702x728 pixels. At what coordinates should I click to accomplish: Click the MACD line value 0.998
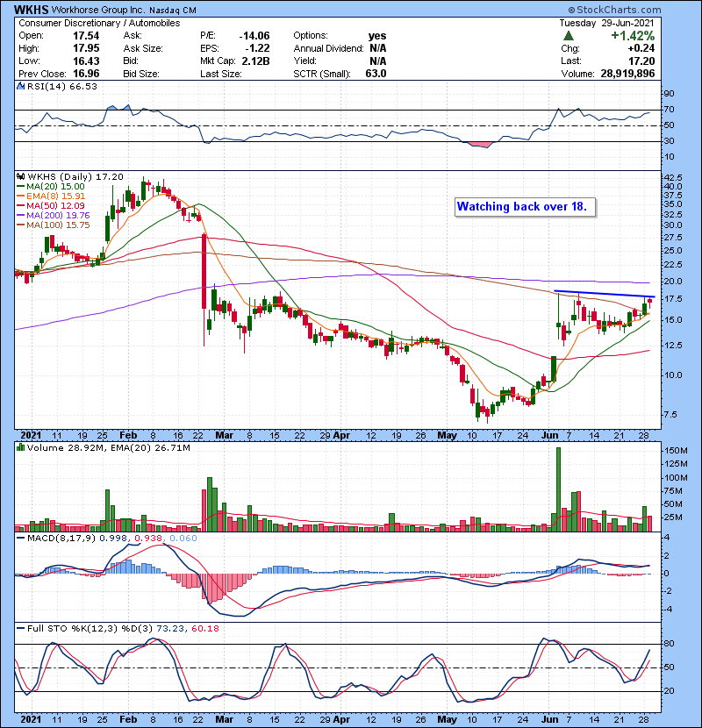113,539
